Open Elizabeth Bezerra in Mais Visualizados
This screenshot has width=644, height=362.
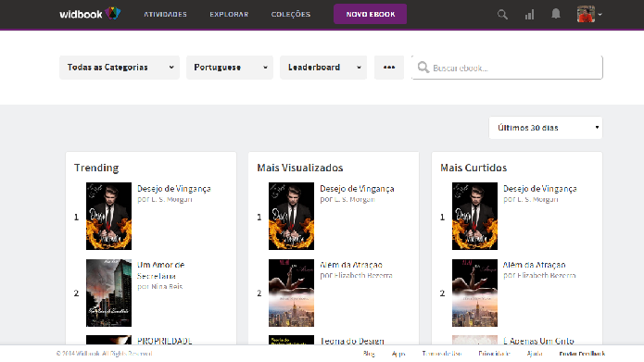[x=356, y=275]
